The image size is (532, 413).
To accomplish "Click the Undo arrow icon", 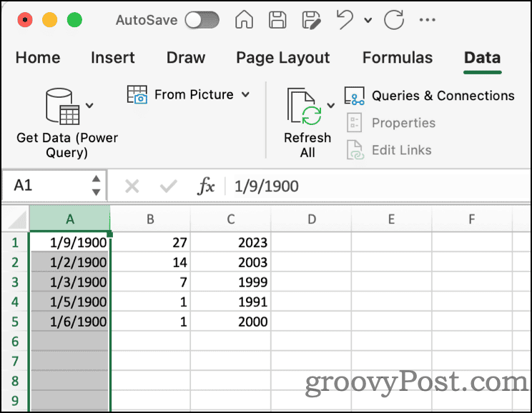I will (345, 19).
